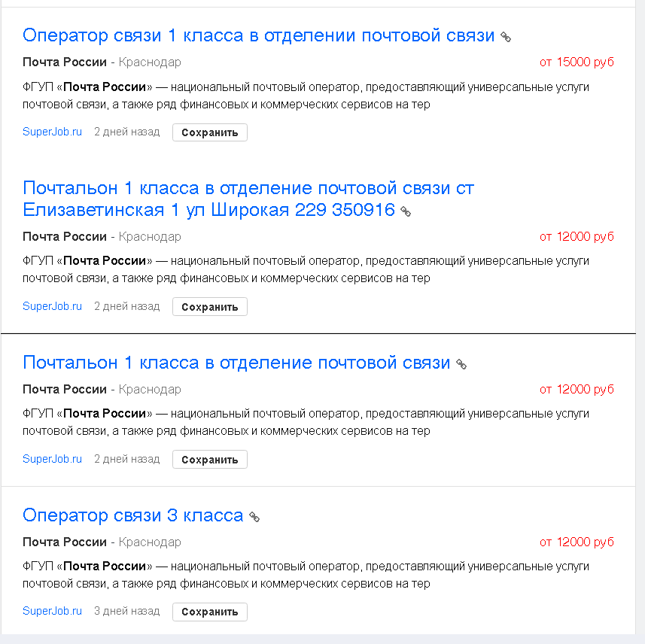Open Почтальон Елизаветинская 1 ул Широкая job listing
The width and height of the screenshot is (645, 644).
[x=248, y=199]
